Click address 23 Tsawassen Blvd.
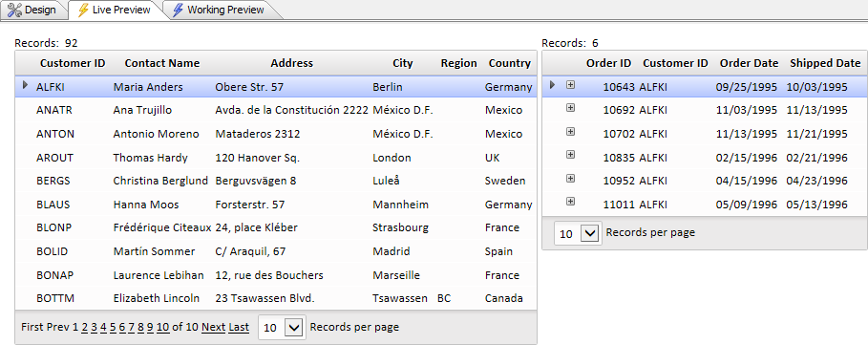 tap(265, 298)
